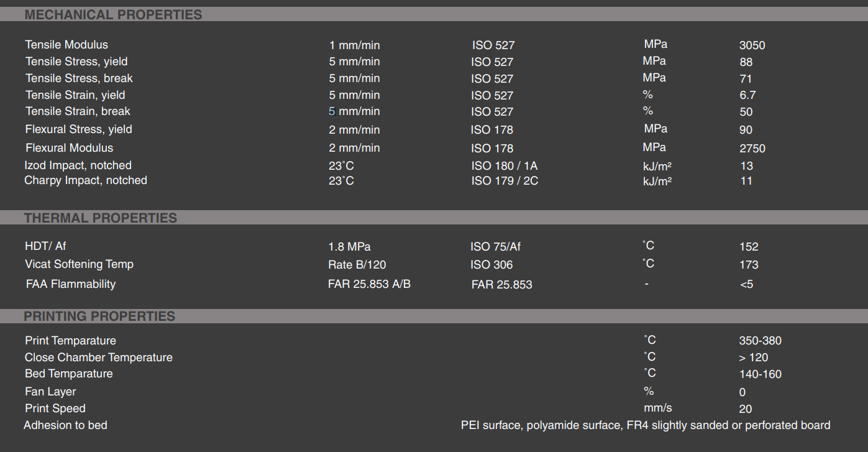This screenshot has height=452, width=868.
Task: Click the ISO 306 standard text
Action: 491,265
